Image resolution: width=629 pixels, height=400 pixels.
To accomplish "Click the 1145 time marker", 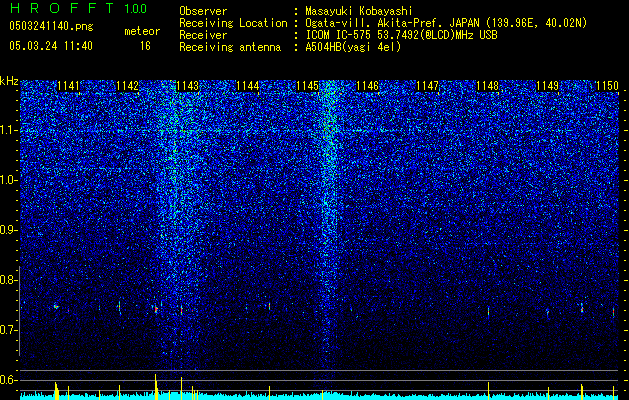I will click(x=308, y=86).
